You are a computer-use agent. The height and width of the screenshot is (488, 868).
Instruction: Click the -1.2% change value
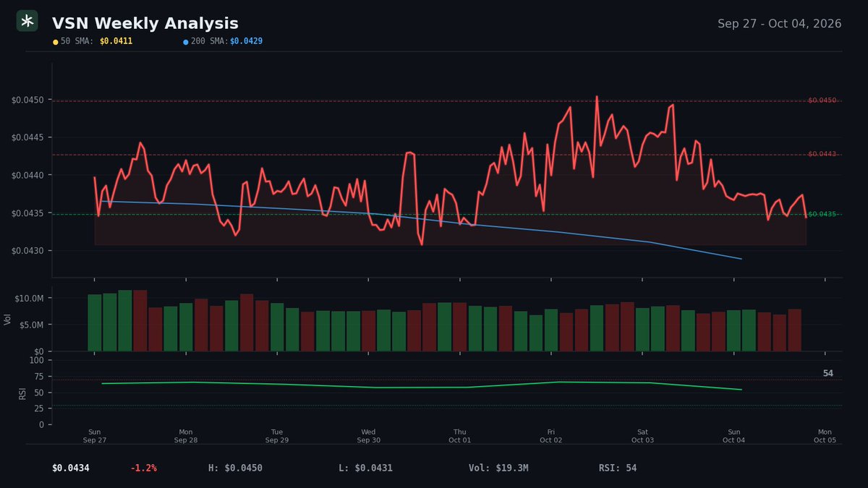143,468
